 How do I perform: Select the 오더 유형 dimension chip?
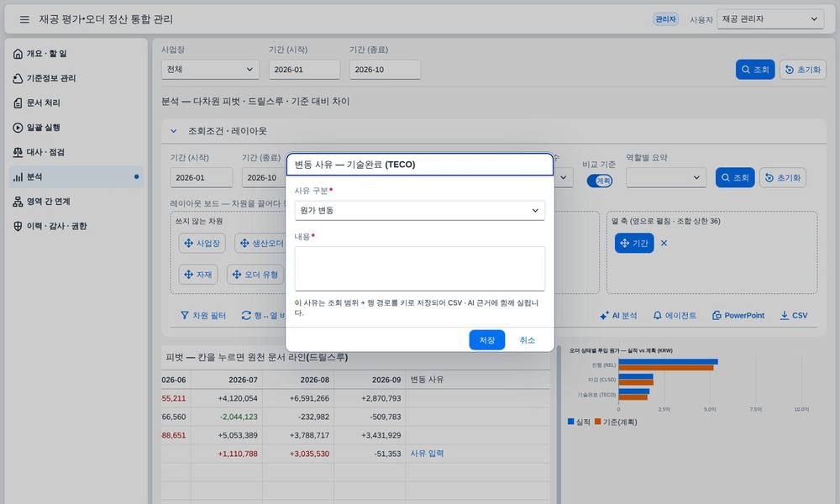pos(255,274)
